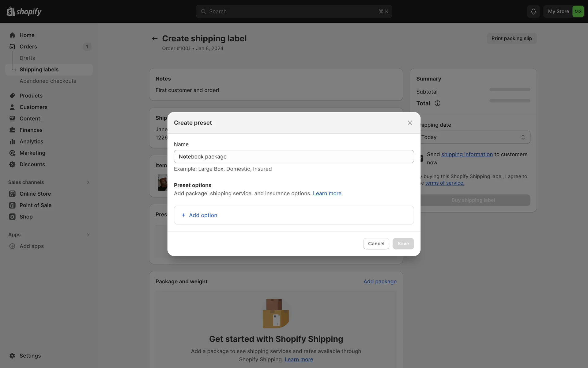Open the notifications bell
588x368 pixels.
[533, 11]
